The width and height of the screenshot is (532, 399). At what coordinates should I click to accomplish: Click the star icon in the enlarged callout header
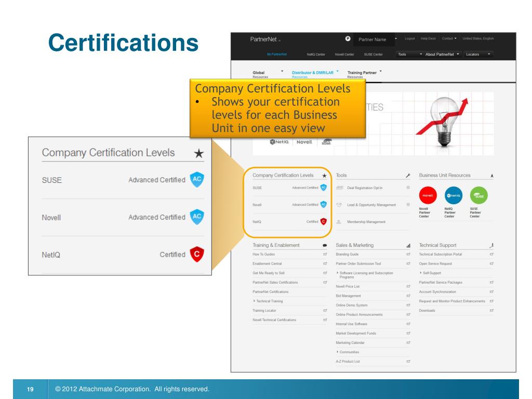(199, 153)
